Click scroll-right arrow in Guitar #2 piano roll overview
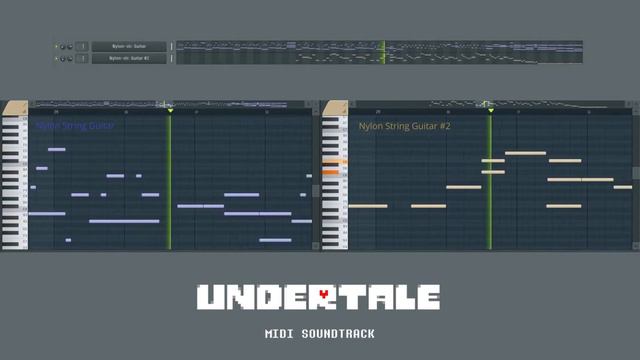640x360 pixels. (x=629, y=104)
